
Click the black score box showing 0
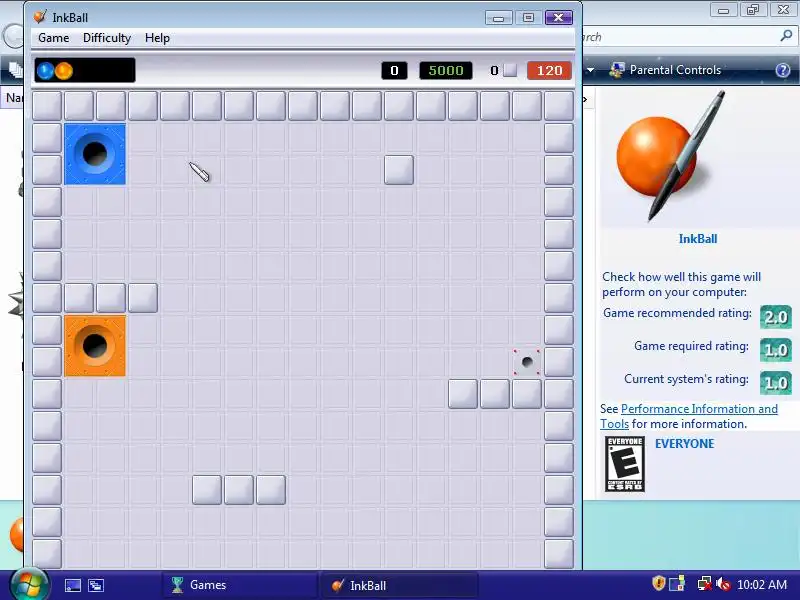pyautogui.click(x=394, y=70)
